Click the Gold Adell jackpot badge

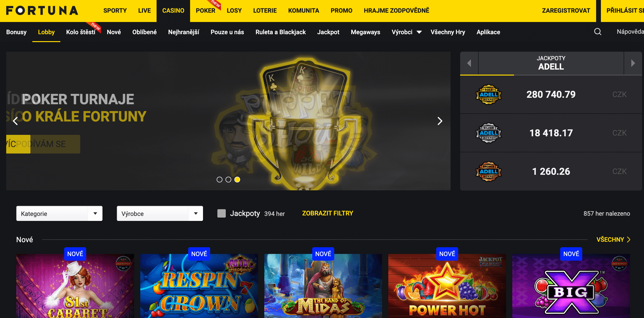click(x=488, y=95)
